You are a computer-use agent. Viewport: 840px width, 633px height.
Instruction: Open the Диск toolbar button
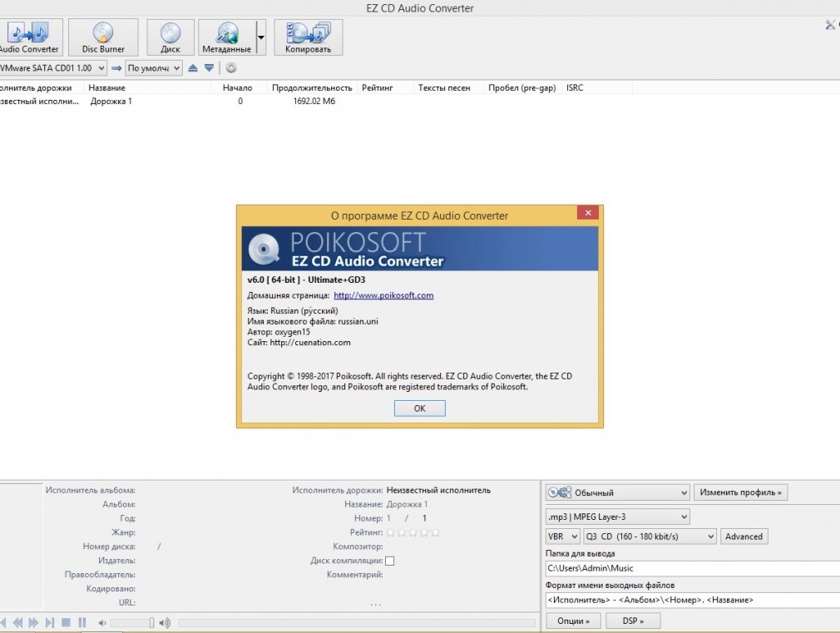(170, 37)
